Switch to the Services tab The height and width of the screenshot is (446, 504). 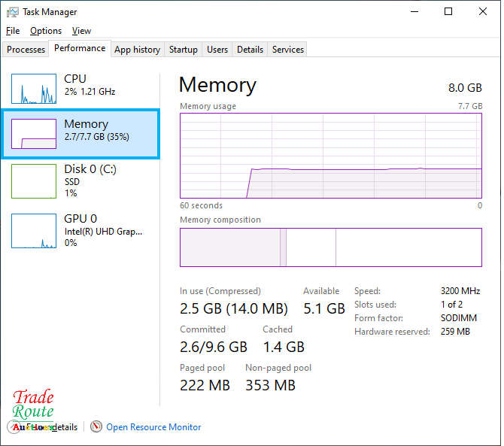(288, 50)
